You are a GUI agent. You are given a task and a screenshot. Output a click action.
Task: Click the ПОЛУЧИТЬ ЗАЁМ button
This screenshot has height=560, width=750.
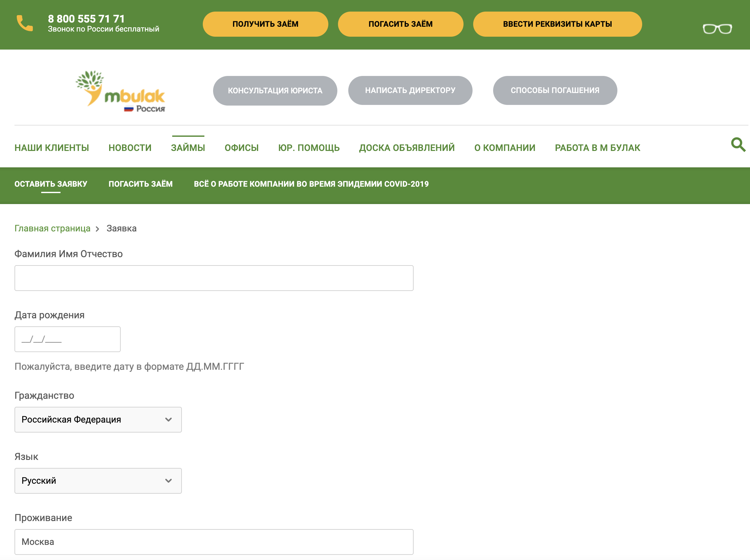click(265, 24)
